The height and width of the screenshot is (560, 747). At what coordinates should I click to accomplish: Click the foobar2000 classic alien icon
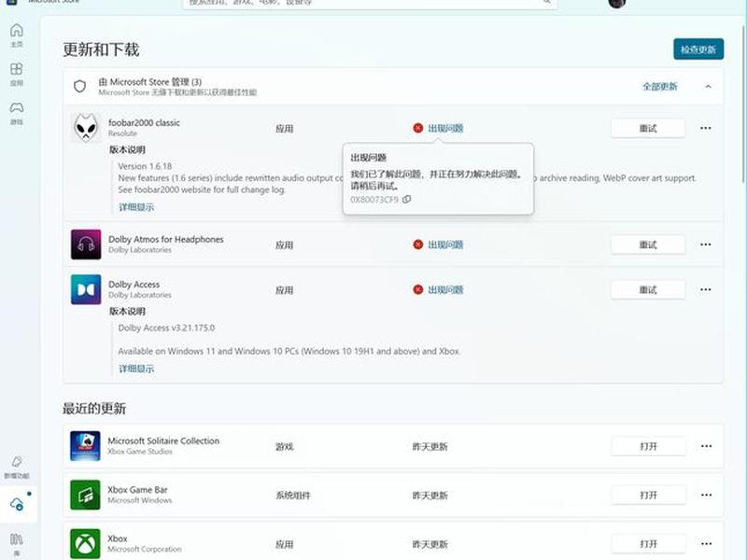(86, 128)
